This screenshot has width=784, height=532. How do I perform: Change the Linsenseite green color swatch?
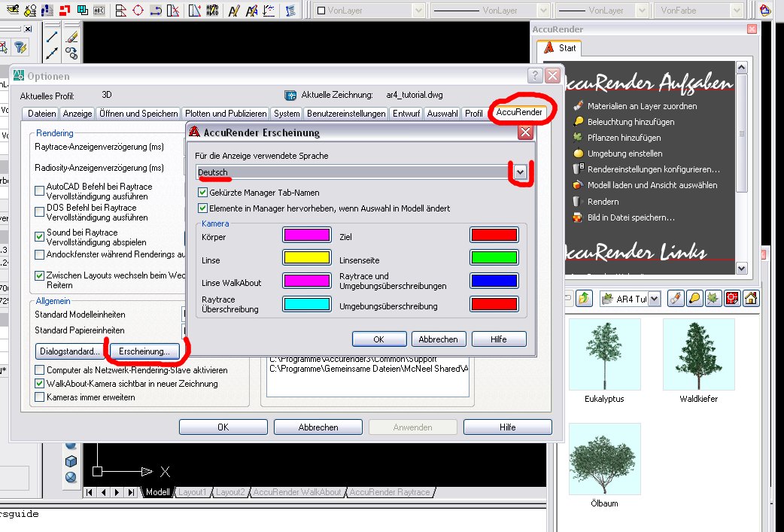click(x=494, y=258)
